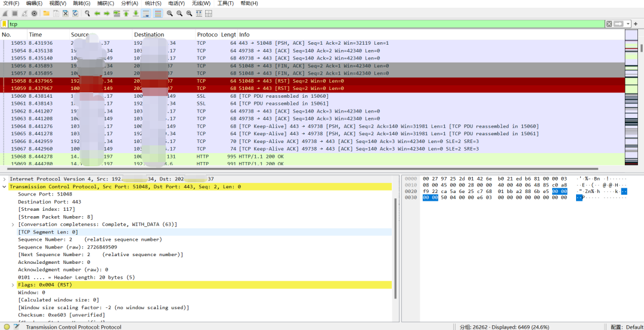Select the Source Port: 51048 field
Image resolution: width=644 pixels, height=330 pixels.
45,194
